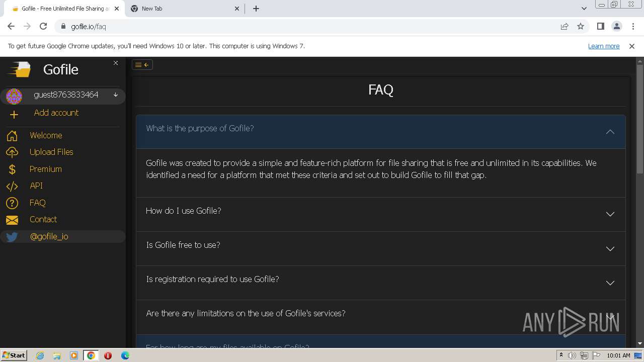Show hidden system tray icons
This screenshot has height=362, width=644.
[561, 355]
